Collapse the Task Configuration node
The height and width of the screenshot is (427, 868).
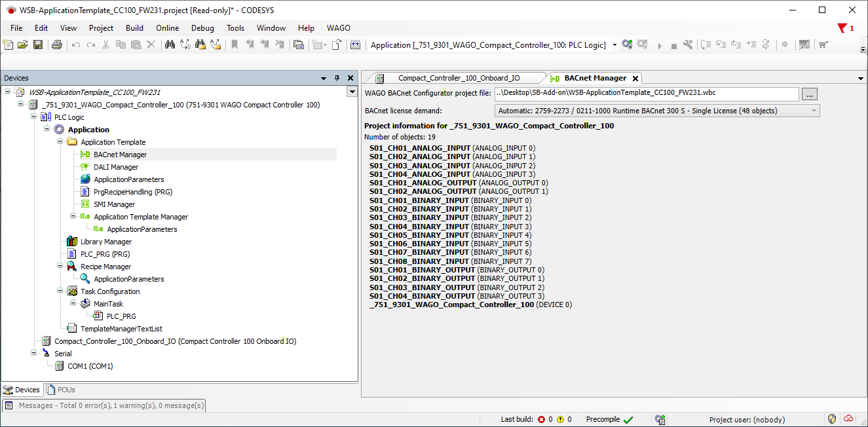pos(60,291)
